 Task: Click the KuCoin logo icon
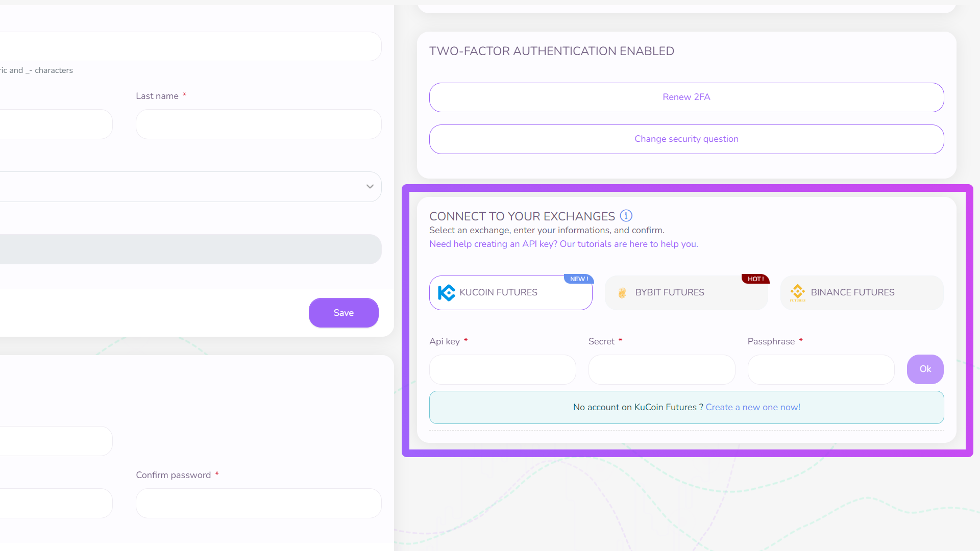447,292
